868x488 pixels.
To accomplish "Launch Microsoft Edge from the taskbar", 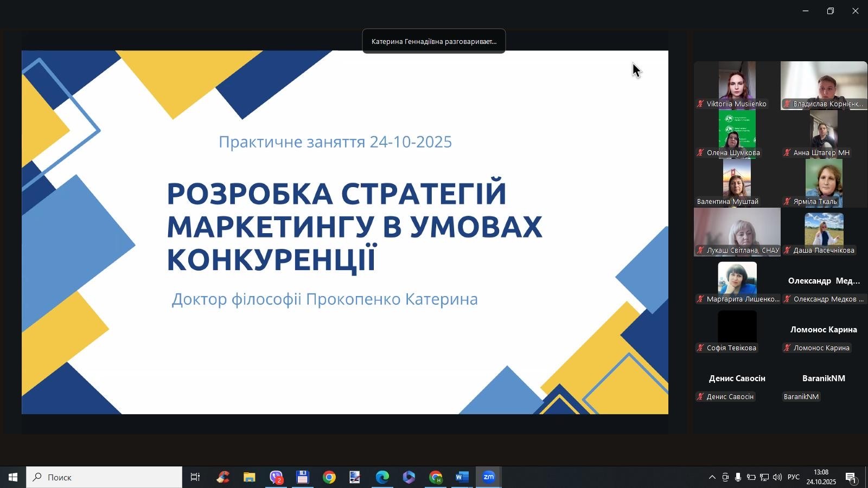I will [382, 477].
